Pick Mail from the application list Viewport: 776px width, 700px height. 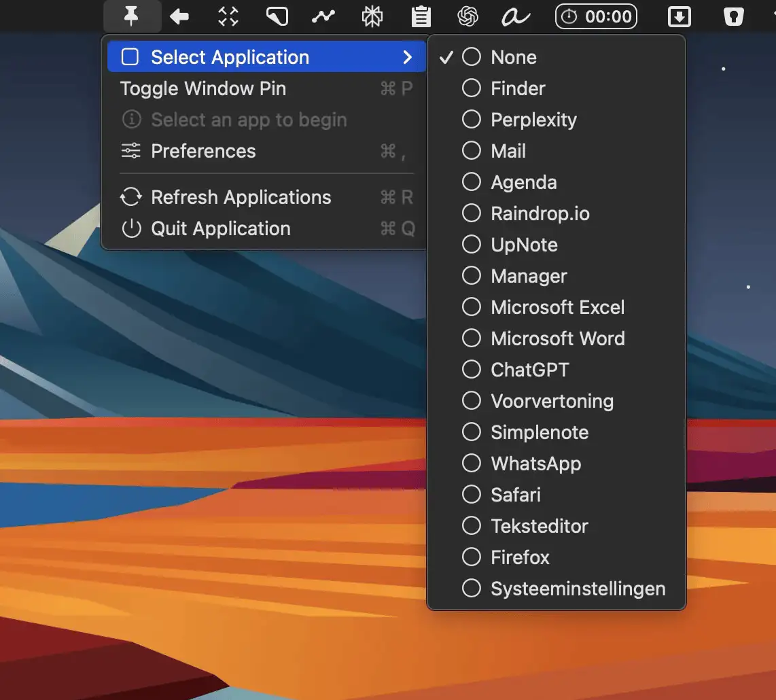point(557,150)
